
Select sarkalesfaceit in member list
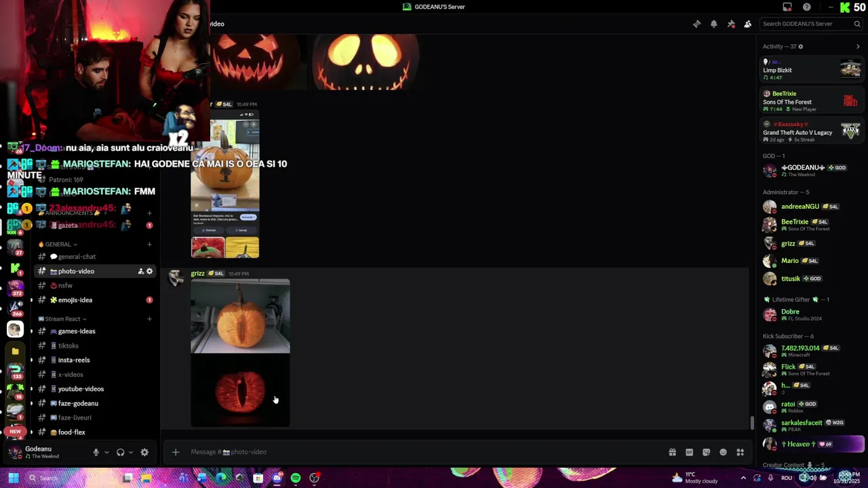812,425
